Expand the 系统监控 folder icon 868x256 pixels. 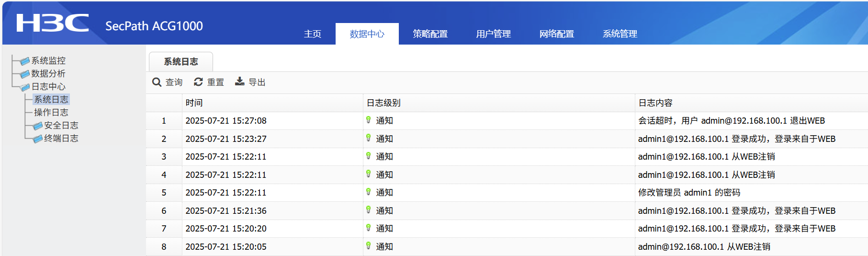pos(25,61)
